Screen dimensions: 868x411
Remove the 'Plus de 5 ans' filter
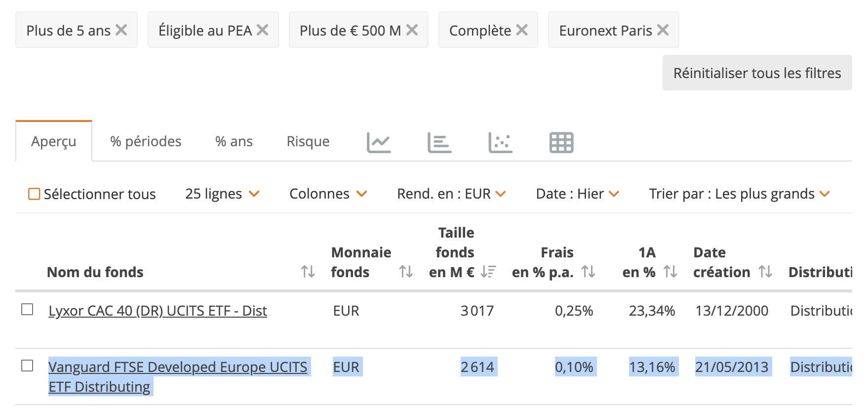tap(121, 30)
